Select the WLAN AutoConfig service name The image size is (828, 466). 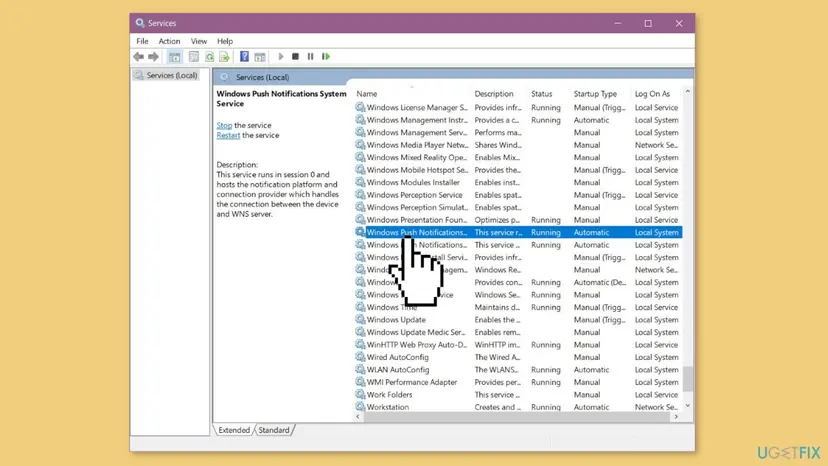click(398, 370)
